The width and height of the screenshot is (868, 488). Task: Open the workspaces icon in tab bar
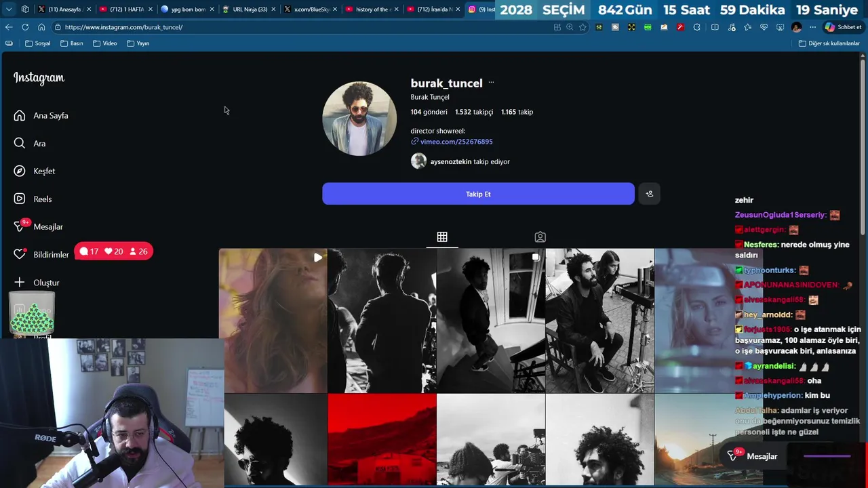click(25, 9)
